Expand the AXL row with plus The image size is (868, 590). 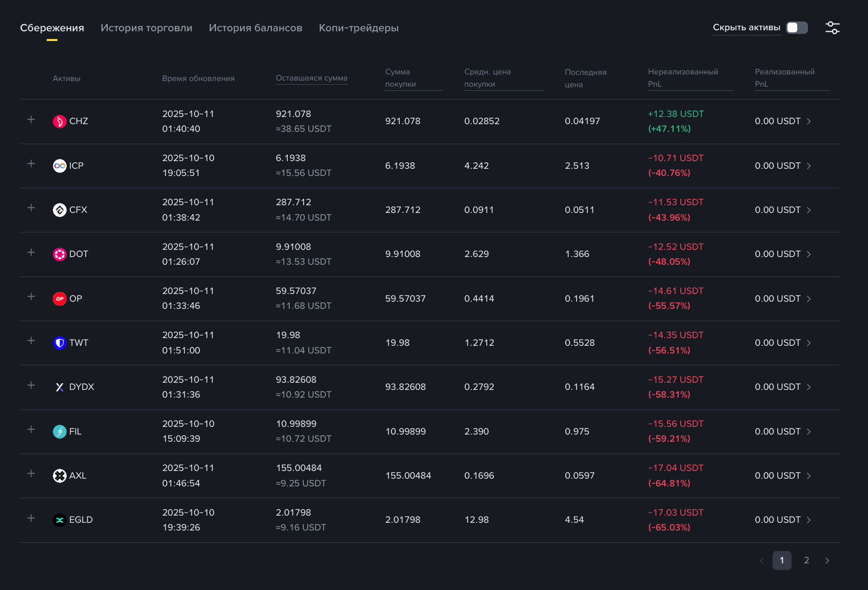coord(31,474)
